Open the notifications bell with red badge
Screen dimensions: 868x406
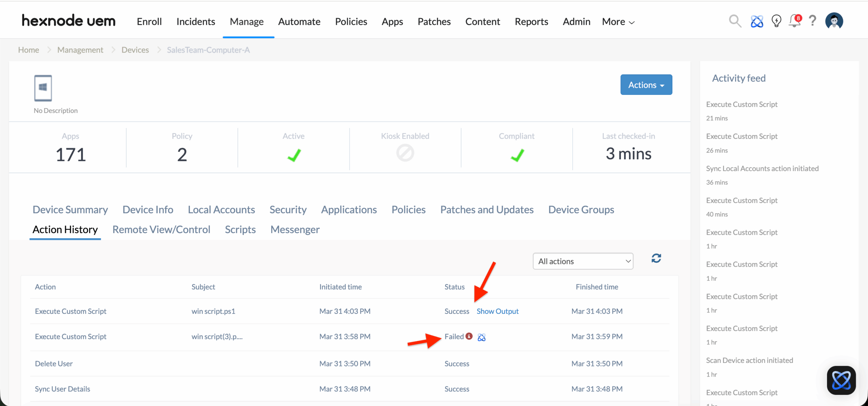click(794, 21)
